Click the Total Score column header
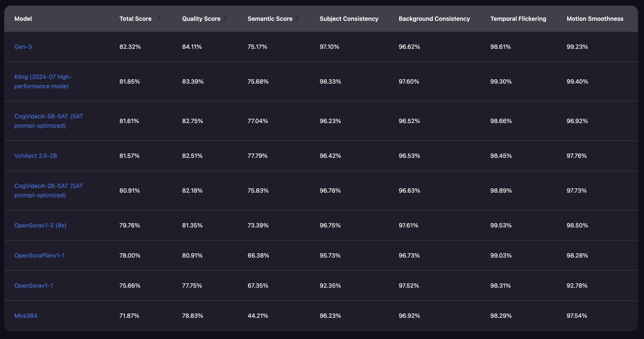 pyautogui.click(x=135, y=19)
